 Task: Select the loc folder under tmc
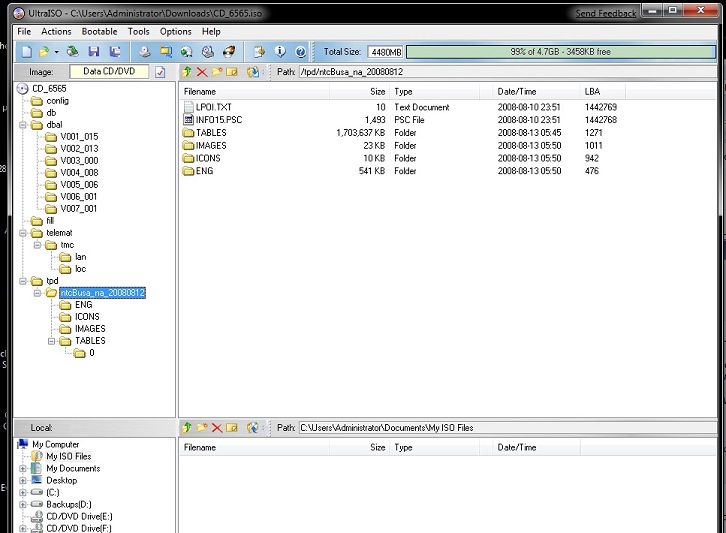81,269
